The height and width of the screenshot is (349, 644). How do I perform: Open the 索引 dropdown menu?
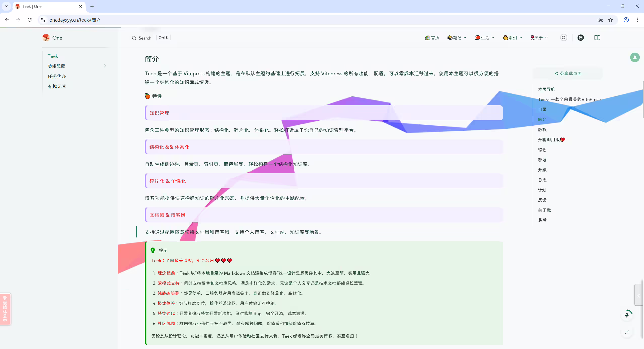click(x=513, y=38)
